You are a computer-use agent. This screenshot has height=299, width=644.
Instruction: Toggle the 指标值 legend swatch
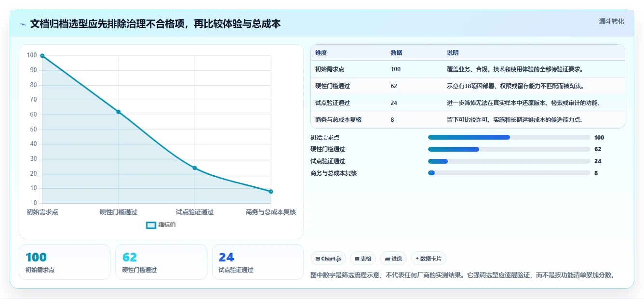pos(151,225)
